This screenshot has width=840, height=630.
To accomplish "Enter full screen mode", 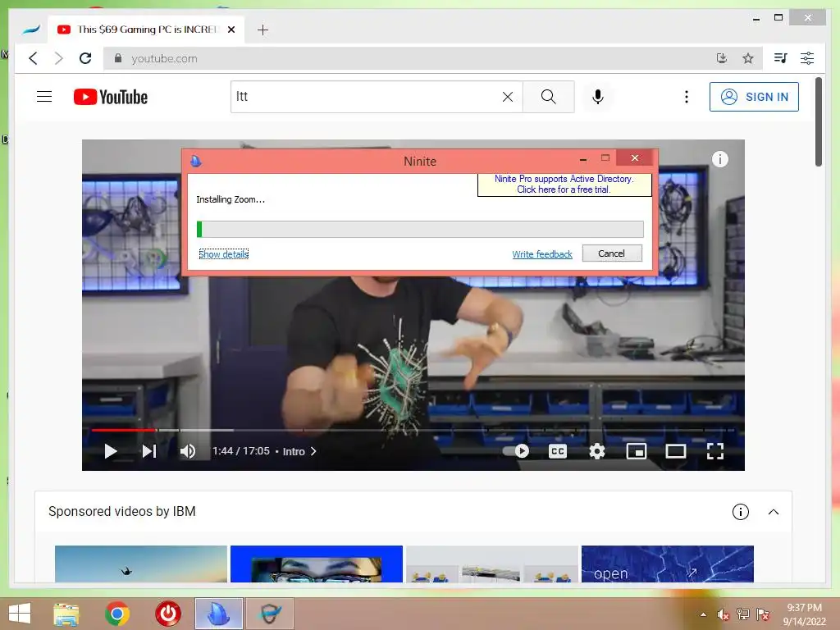I will click(714, 451).
